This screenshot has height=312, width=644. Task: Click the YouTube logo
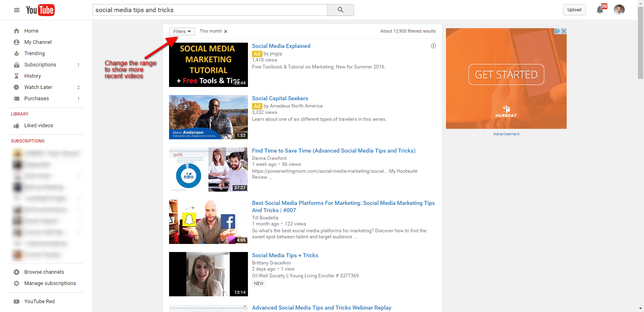[x=40, y=10]
